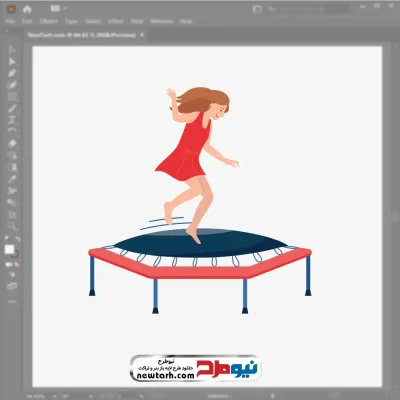This screenshot has width=400, height=400.
Task: Click the Illustrator app logo
Action: pyautogui.click(x=11, y=9)
